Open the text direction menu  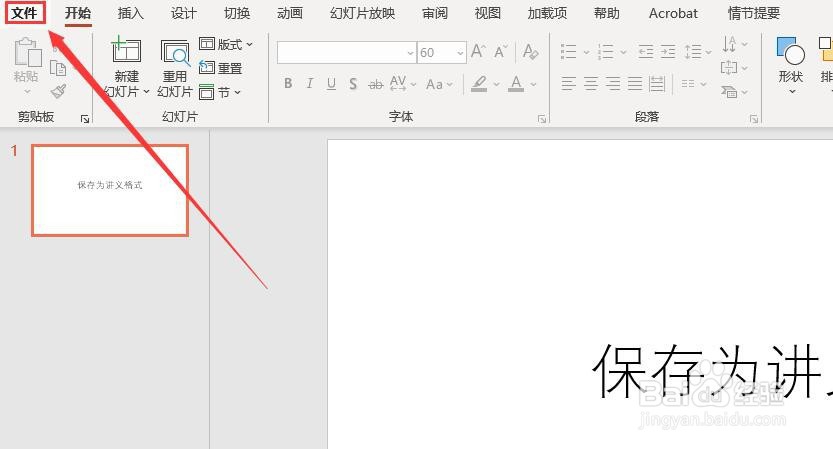click(x=735, y=44)
